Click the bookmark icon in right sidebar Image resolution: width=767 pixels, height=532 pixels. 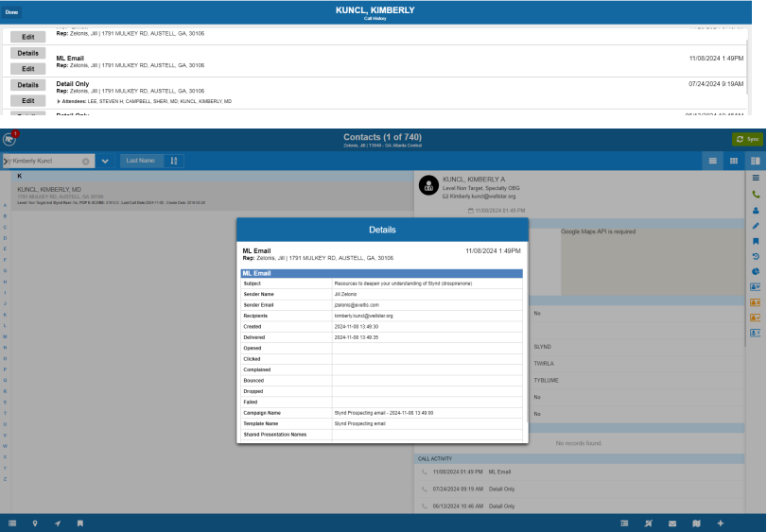pyautogui.click(x=756, y=241)
